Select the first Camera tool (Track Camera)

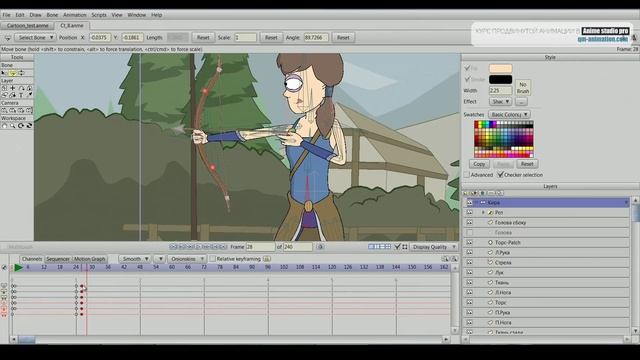coord(4,111)
